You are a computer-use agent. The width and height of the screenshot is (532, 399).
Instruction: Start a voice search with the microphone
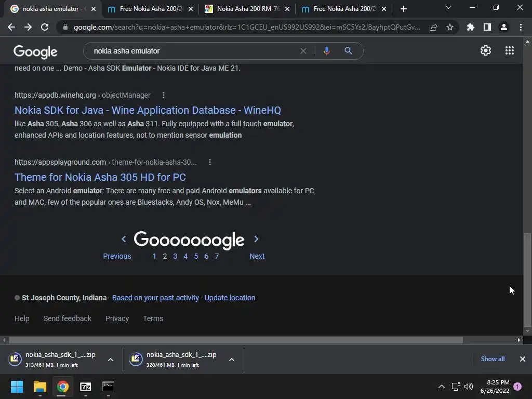pyautogui.click(x=326, y=51)
